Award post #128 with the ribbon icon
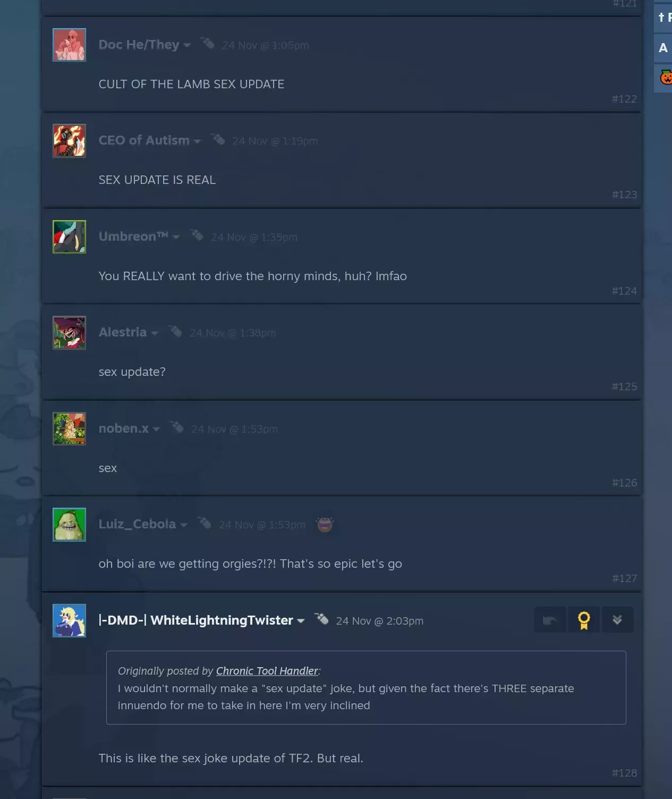Image resolution: width=672 pixels, height=799 pixels. (x=584, y=620)
